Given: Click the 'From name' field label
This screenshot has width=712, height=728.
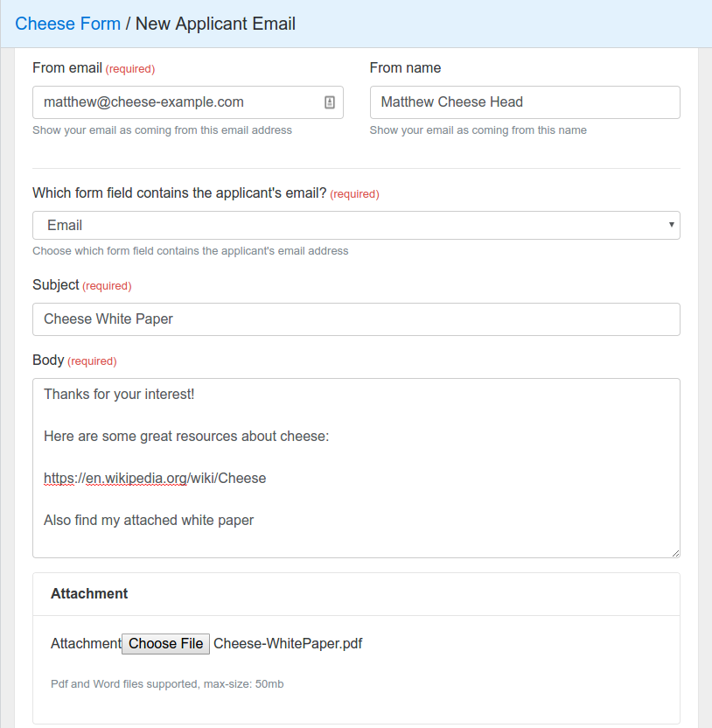Looking at the screenshot, I should [x=405, y=68].
